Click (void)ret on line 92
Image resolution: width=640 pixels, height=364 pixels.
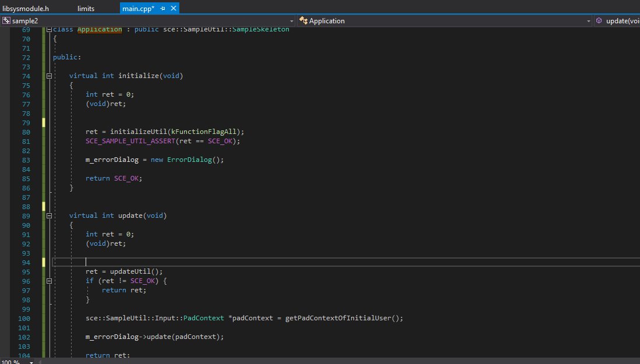point(105,243)
